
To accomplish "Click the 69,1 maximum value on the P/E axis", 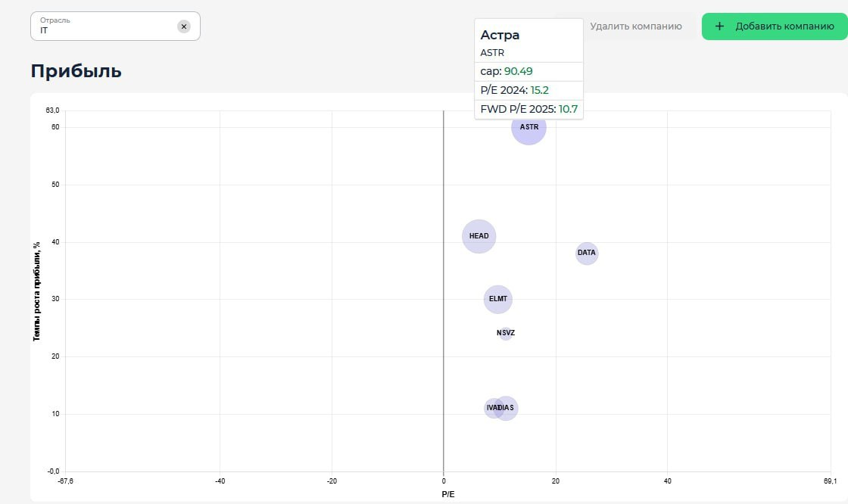I will pyautogui.click(x=830, y=481).
